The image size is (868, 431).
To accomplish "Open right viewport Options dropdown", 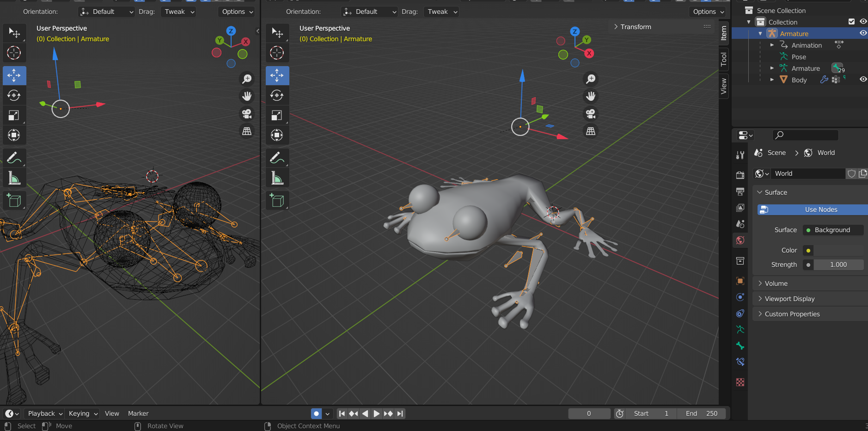I will (708, 12).
